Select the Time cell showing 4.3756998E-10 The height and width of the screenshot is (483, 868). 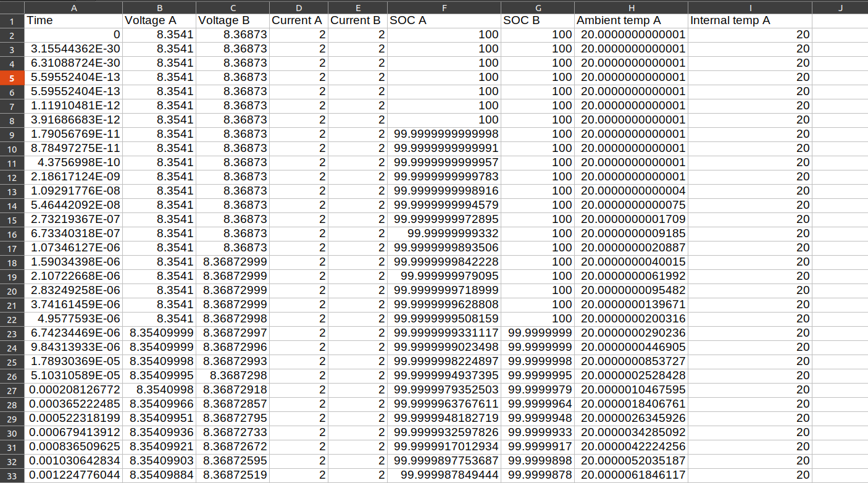[x=73, y=162]
